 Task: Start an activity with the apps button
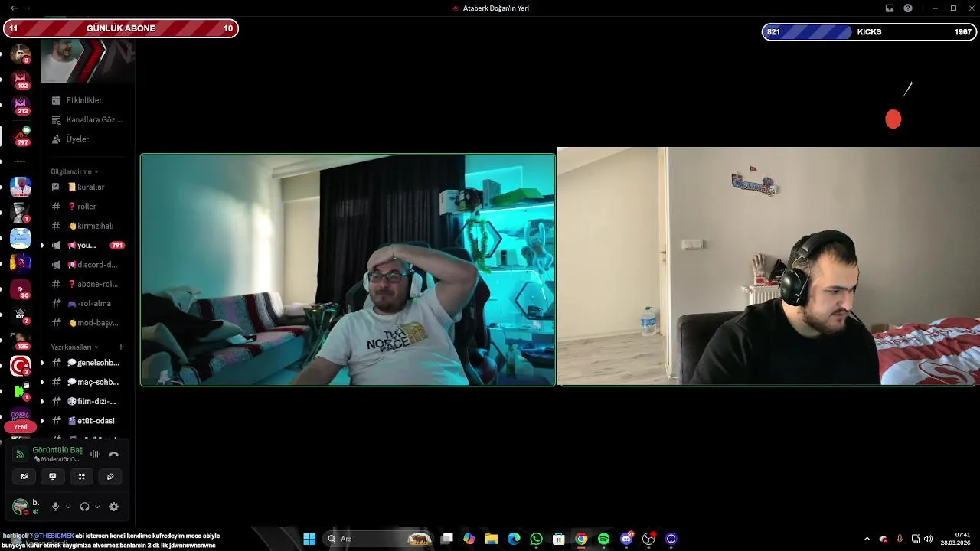click(x=81, y=476)
